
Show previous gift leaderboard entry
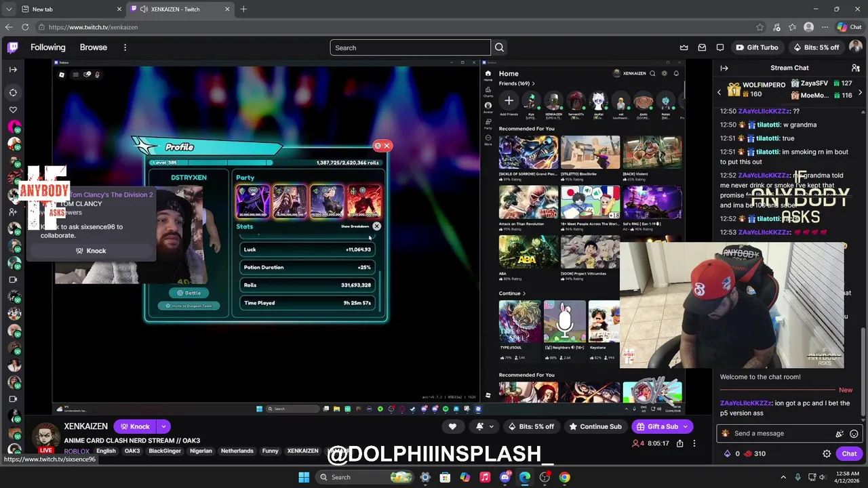click(x=719, y=92)
